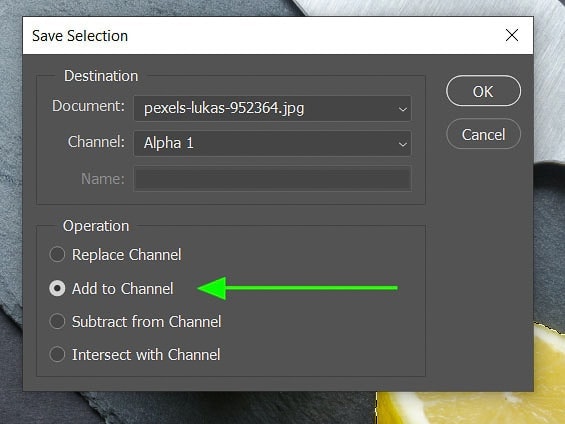This screenshot has width=565, height=424.
Task: Click inside the Name text field
Action: click(272, 178)
